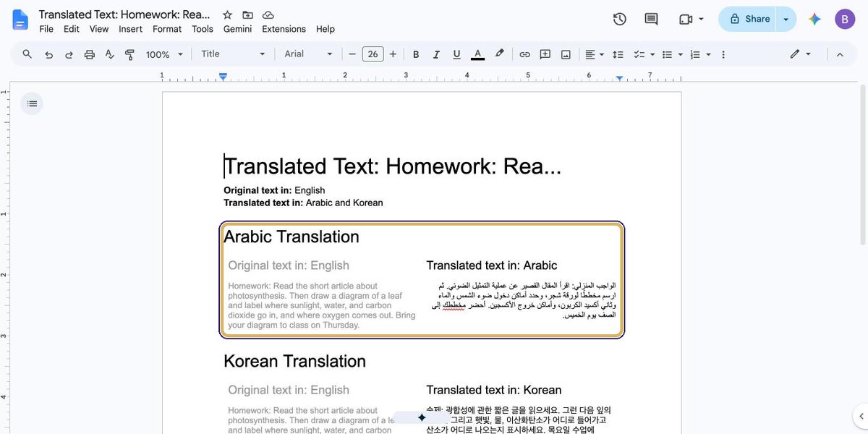Open line and paragraph spacing
Viewport: 868px width, 434px height.
[618, 54]
